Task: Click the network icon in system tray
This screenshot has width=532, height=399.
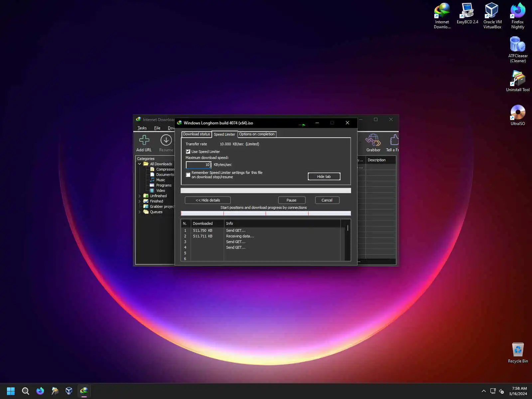Action: click(x=493, y=391)
